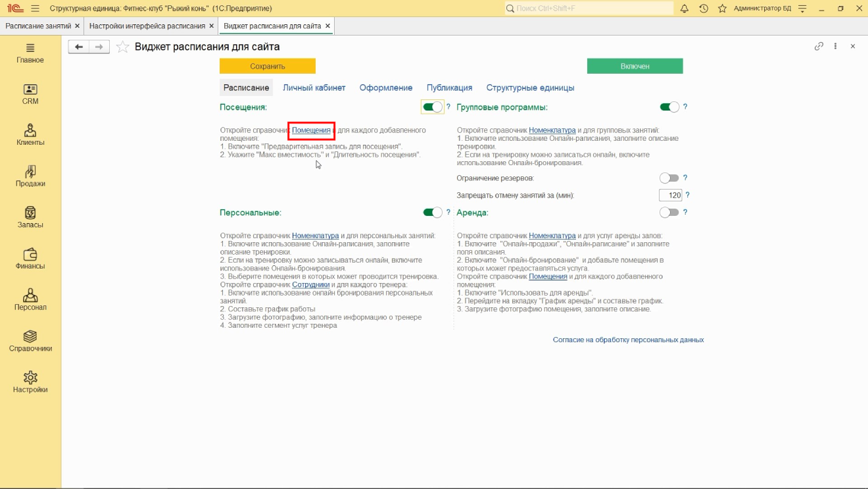The image size is (868, 489).
Task: Go forward with the right arrow
Action: 99,47
